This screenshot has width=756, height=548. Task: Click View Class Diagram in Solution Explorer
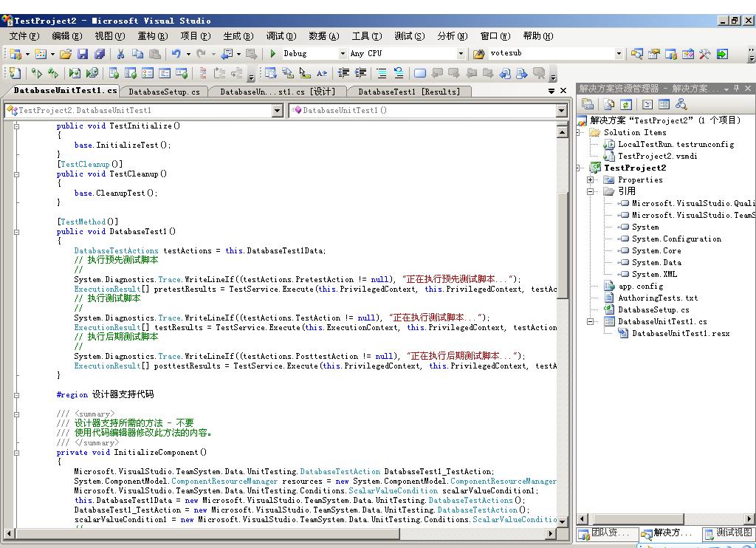click(x=681, y=104)
